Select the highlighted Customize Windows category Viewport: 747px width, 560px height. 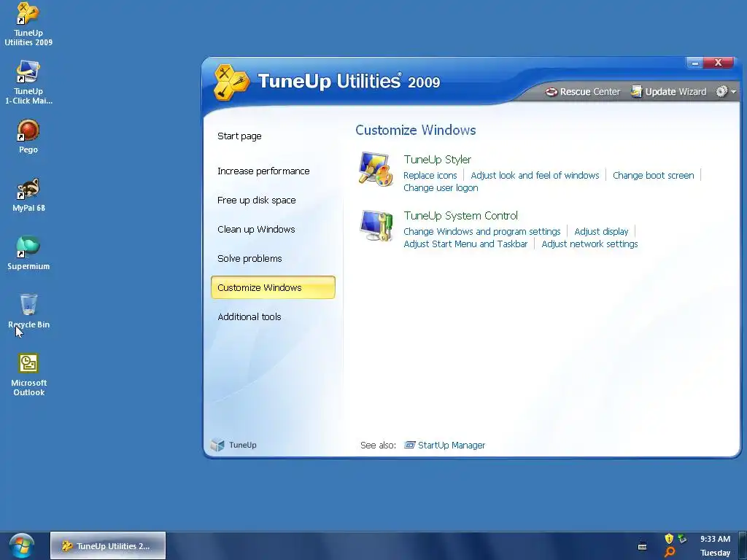point(273,287)
